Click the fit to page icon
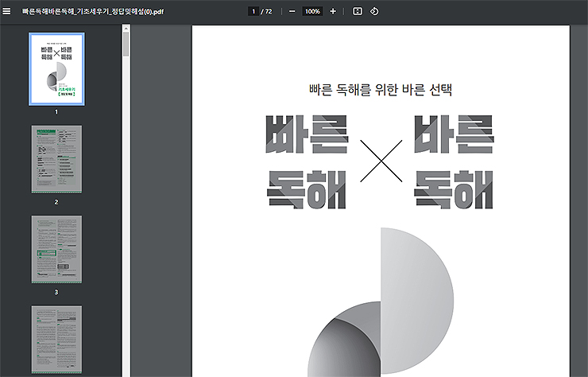 (x=358, y=11)
